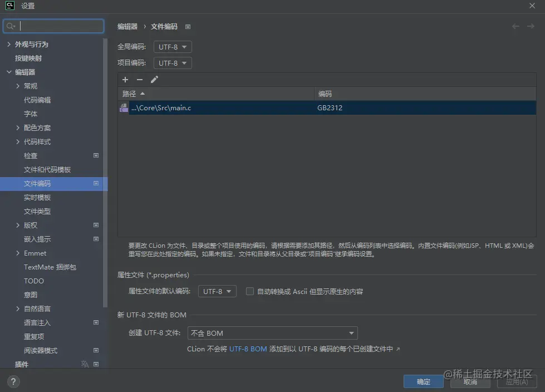Open the 不含 BOM dropdown
Viewport: 545px width, 392px height.
coord(273,333)
